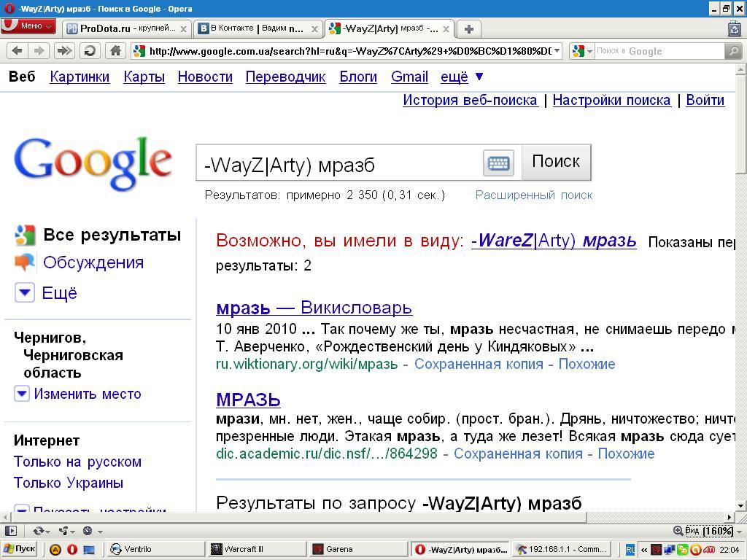Open the Картинки link
This screenshot has width=747, height=560.
click(x=80, y=77)
